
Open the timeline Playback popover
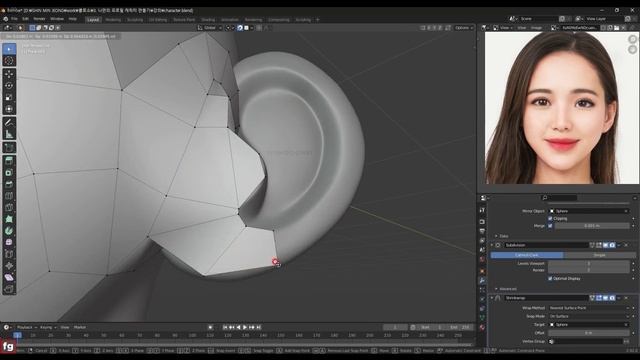[27, 327]
